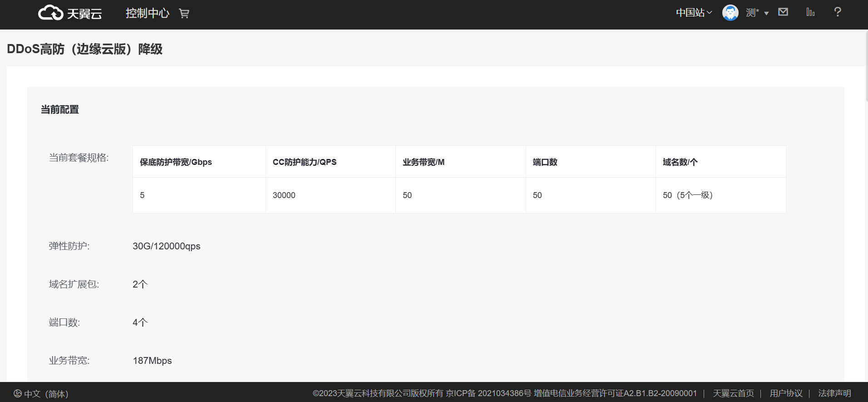Click the 30G/120000qps elastic protection value
This screenshot has width=868, height=402.
coord(166,246)
